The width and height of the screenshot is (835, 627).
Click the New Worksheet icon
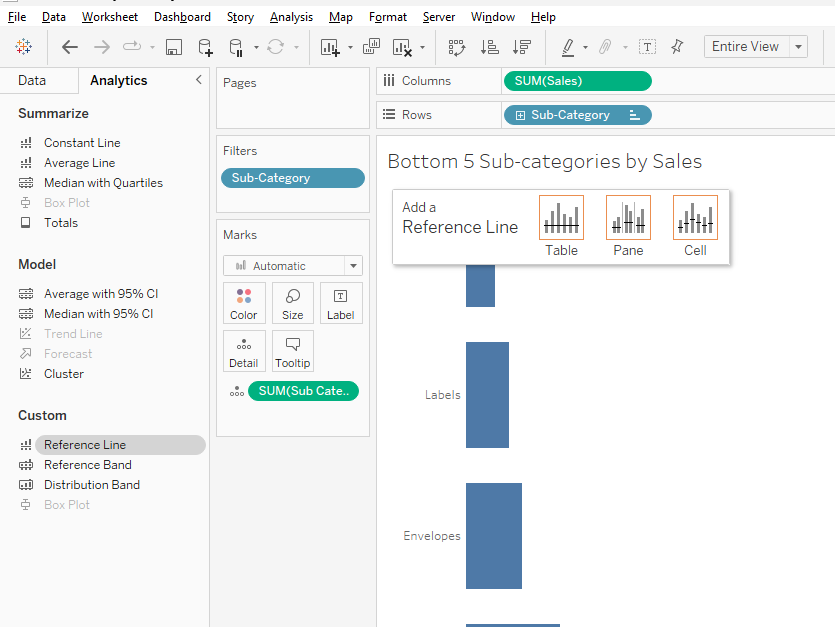click(330, 47)
